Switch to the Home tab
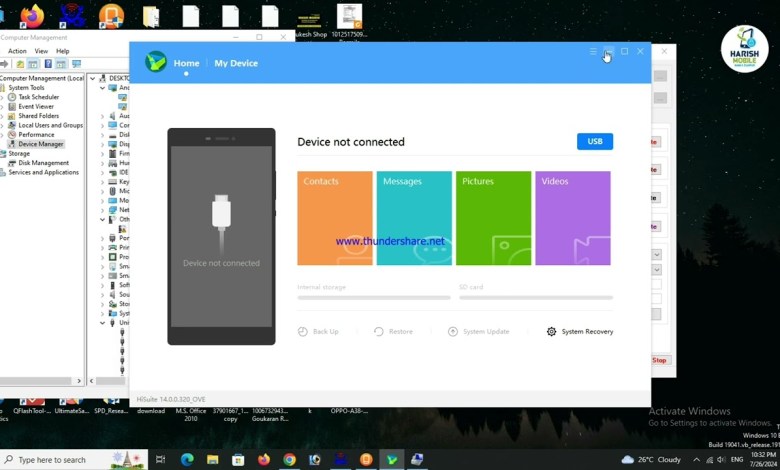 [x=186, y=63]
